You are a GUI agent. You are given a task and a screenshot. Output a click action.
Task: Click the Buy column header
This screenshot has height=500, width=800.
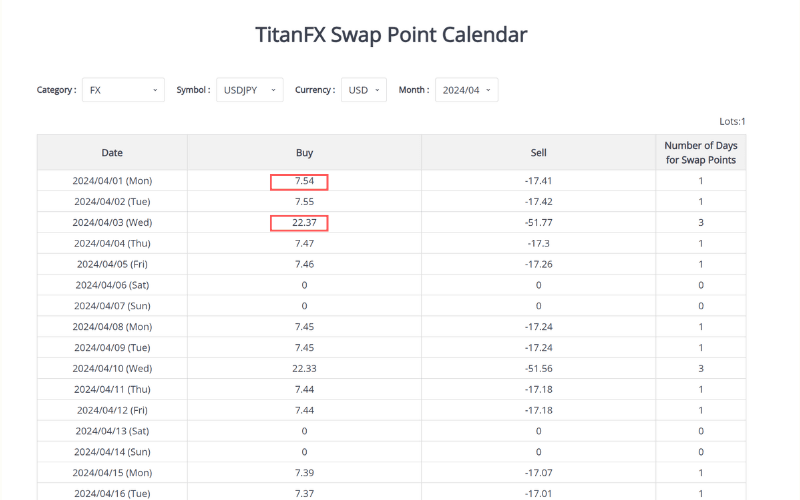tap(304, 153)
